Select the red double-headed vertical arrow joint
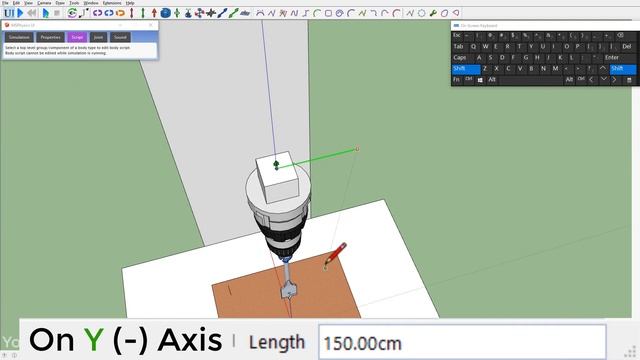The image size is (640, 360). 131,13
